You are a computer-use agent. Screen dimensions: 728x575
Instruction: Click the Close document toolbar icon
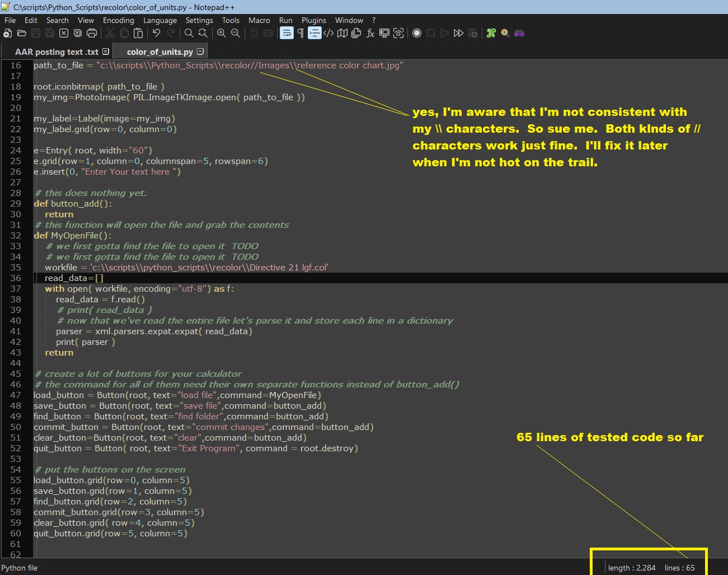(64, 34)
